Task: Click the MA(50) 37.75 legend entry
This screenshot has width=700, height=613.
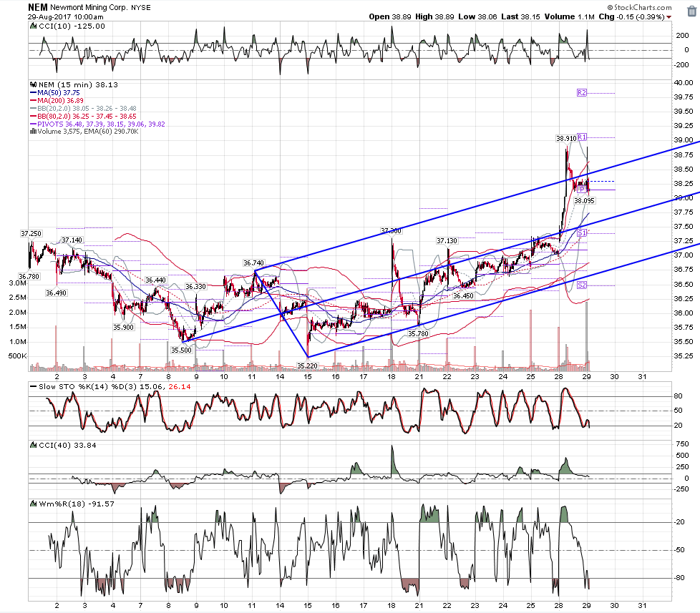Action: tap(55, 93)
